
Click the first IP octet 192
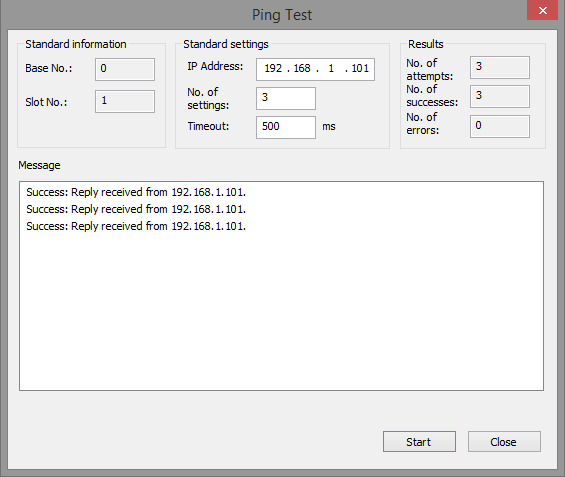(x=273, y=68)
